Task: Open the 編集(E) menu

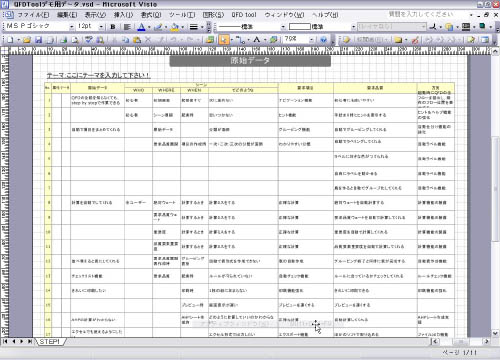Action: coord(67,15)
